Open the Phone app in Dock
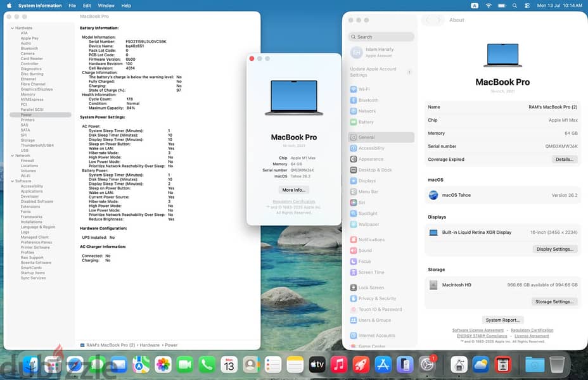Screen dimensions: 588x380 [207, 364]
